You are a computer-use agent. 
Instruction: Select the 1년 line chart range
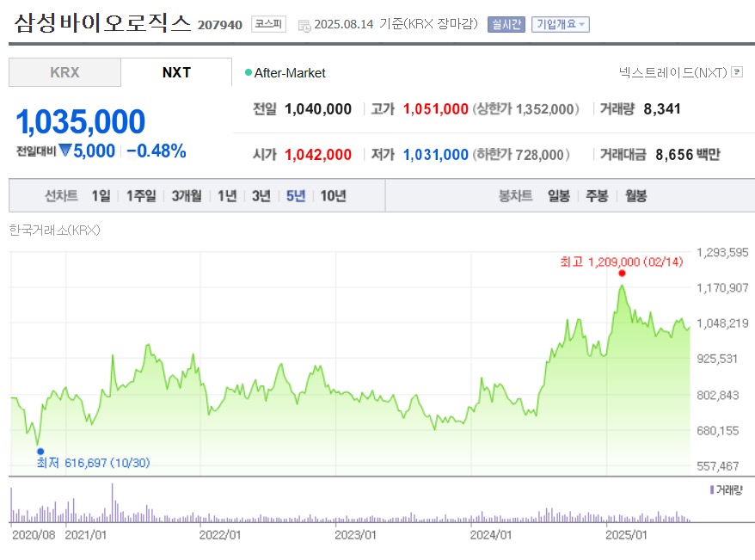tap(227, 196)
